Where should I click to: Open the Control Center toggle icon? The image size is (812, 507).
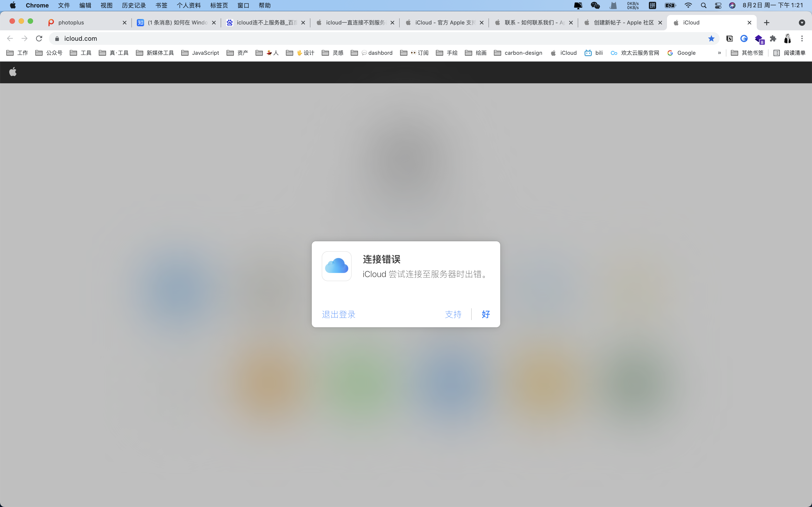point(718,5)
